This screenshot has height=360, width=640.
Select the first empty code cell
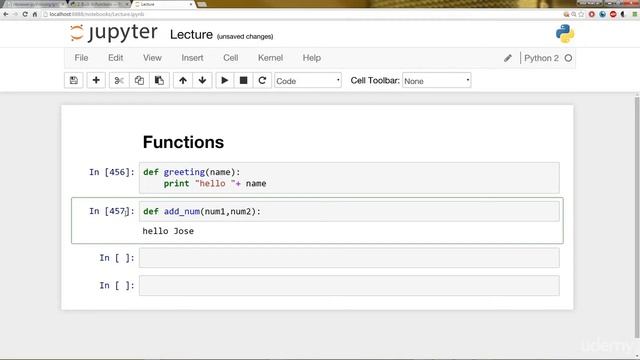349,258
